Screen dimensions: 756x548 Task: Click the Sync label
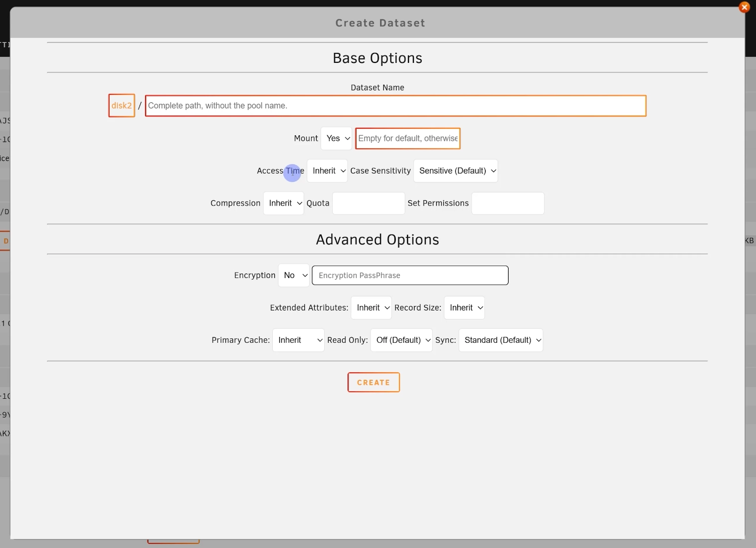pyautogui.click(x=446, y=340)
